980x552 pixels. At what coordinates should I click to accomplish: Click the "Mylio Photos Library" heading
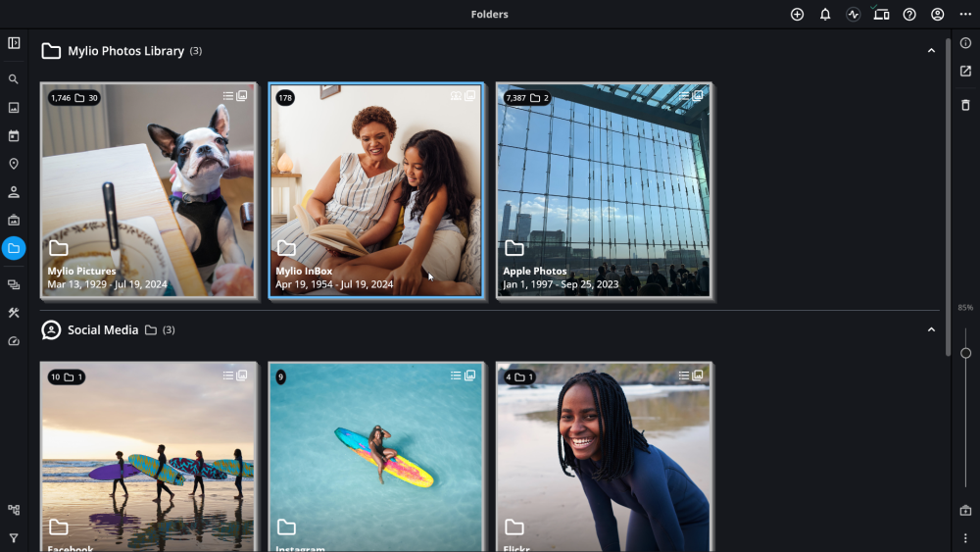pos(125,51)
